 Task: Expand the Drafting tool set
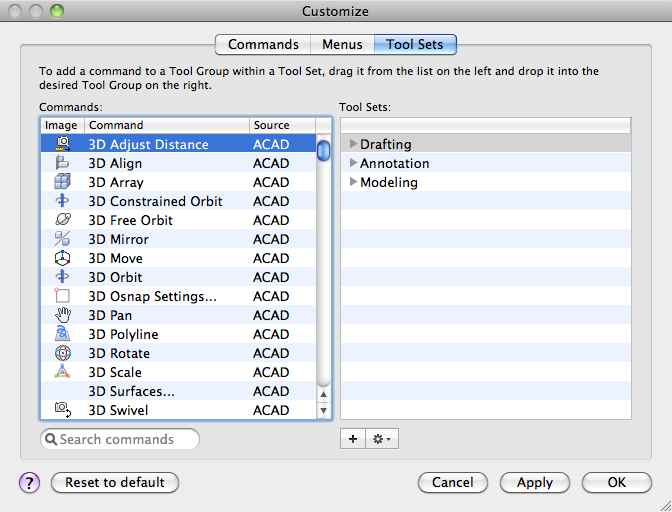[x=353, y=144]
